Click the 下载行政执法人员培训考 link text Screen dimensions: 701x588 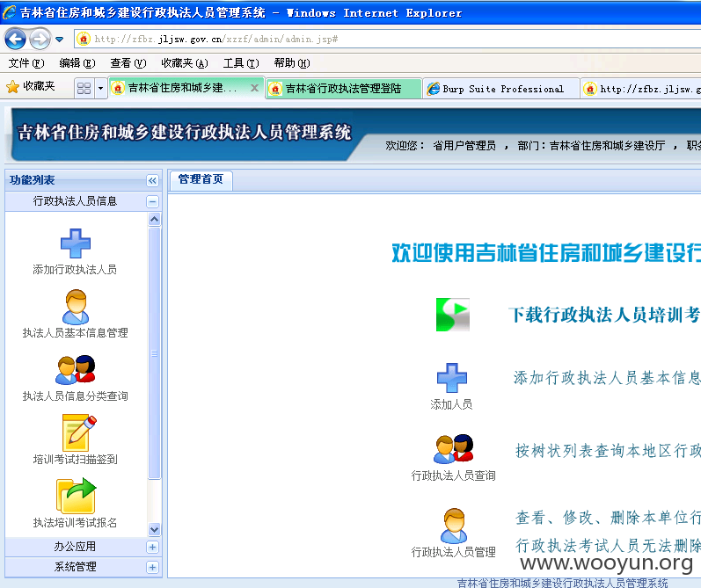(604, 315)
